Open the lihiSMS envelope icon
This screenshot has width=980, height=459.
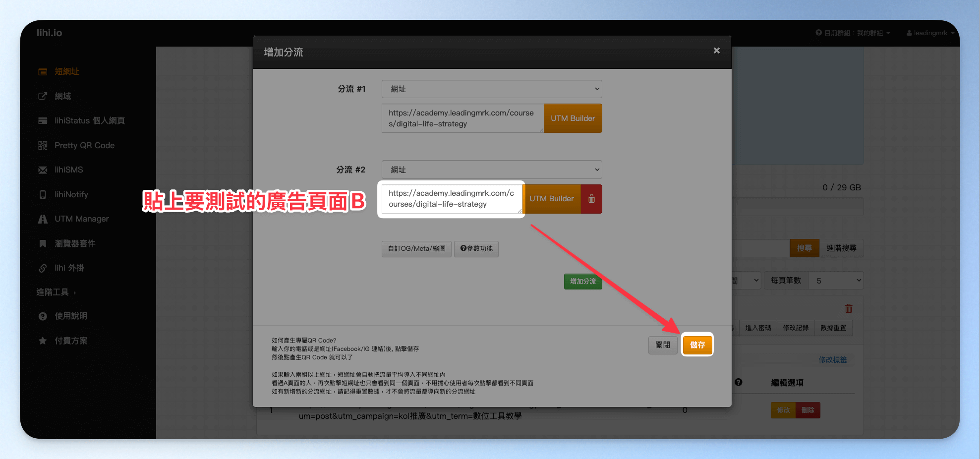(x=43, y=170)
